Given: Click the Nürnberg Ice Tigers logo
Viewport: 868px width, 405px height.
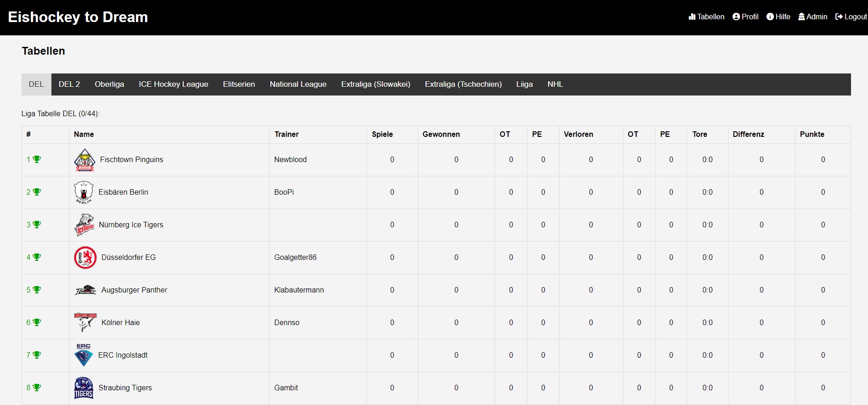Looking at the screenshot, I should [84, 225].
